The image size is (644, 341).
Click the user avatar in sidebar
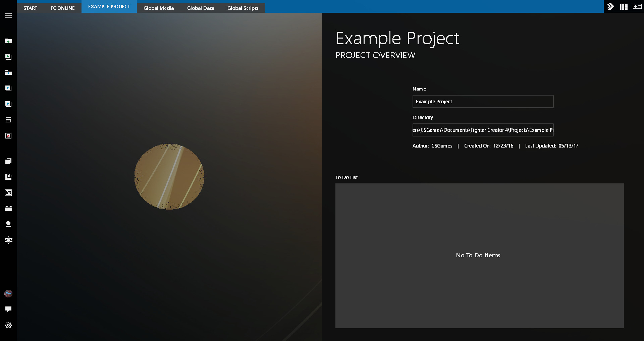pyautogui.click(x=8, y=294)
